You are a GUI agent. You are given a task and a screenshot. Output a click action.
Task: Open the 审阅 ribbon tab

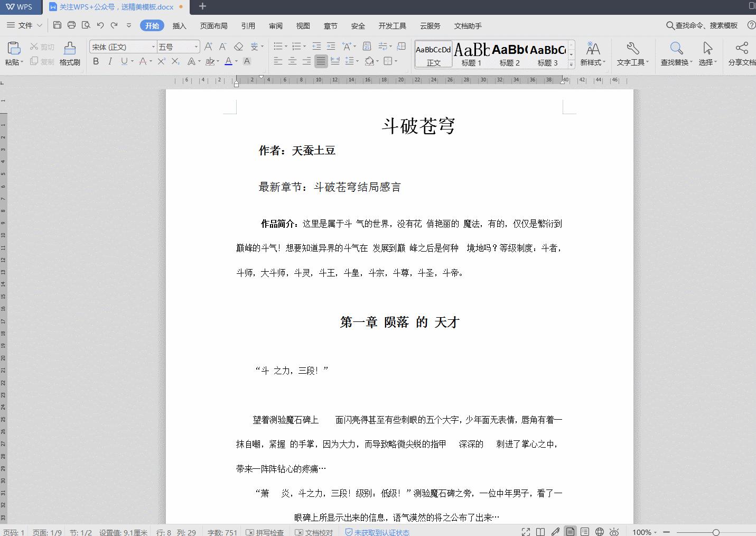[x=275, y=25]
